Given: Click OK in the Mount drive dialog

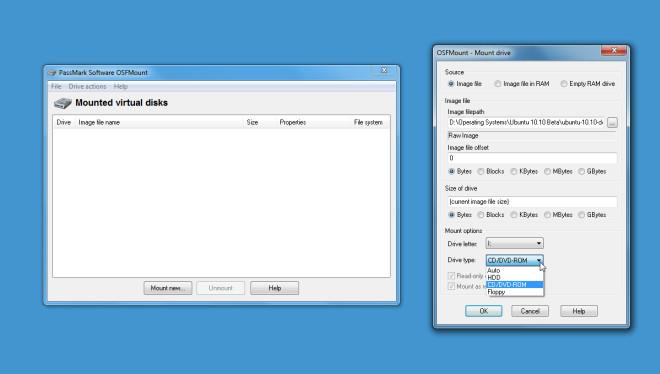Looking at the screenshot, I should tap(484, 311).
